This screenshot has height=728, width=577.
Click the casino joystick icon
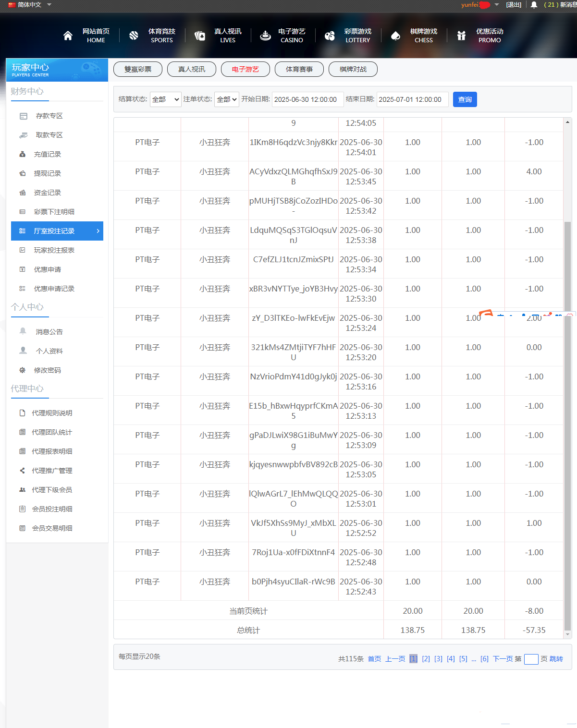click(265, 36)
